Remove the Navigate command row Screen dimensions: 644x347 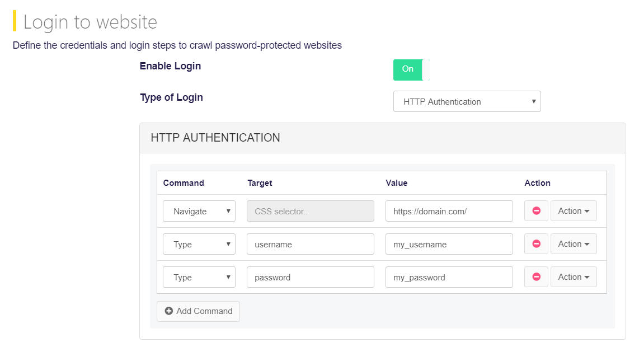coord(536,211)
